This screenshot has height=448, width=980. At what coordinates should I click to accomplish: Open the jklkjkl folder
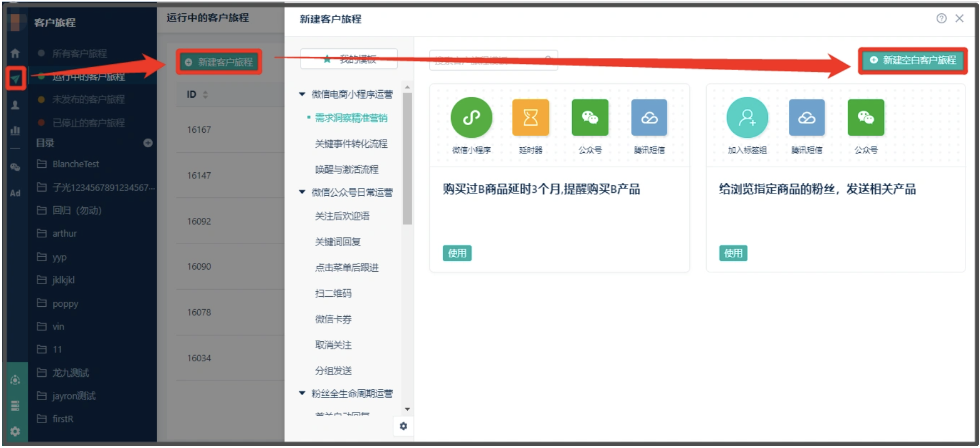(63, 280)
